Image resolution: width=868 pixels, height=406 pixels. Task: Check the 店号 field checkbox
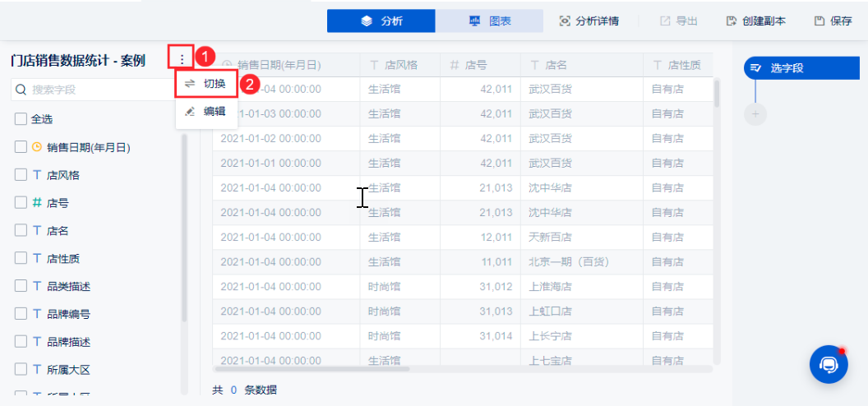tap(21, 202)
